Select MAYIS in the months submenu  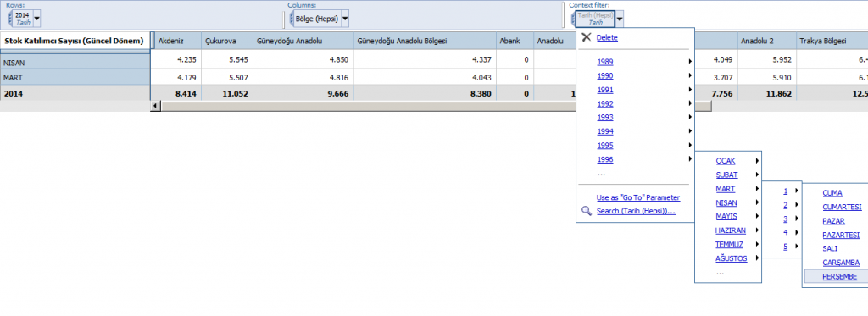click(x=726, y=216)
